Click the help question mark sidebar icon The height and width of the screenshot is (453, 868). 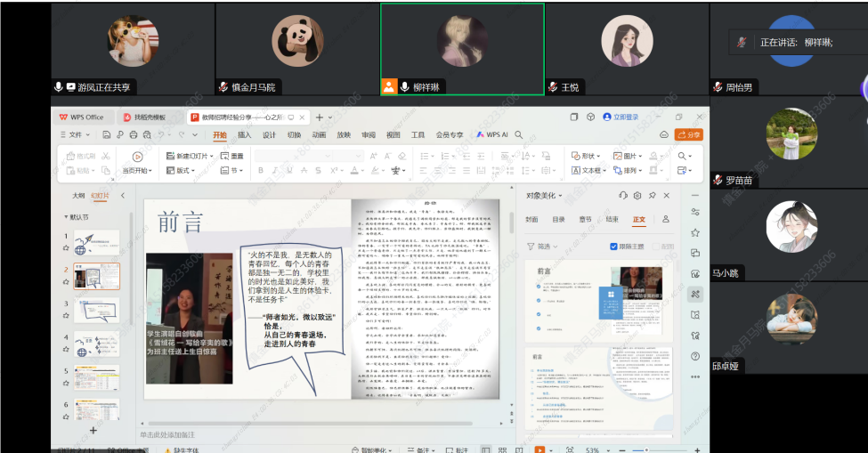click(x=695, y=355)
